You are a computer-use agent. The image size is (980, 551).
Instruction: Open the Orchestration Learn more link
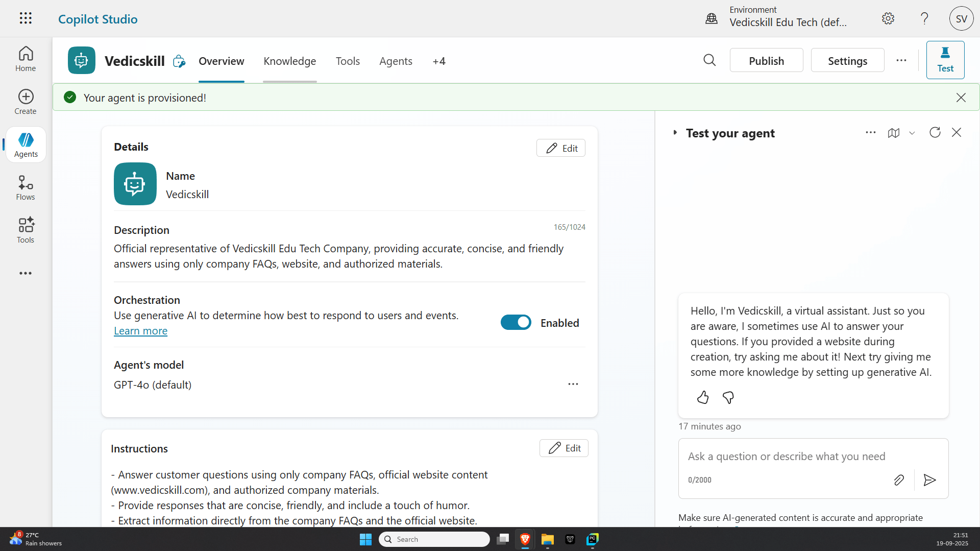pyautogui.click(x=140, y=331)
